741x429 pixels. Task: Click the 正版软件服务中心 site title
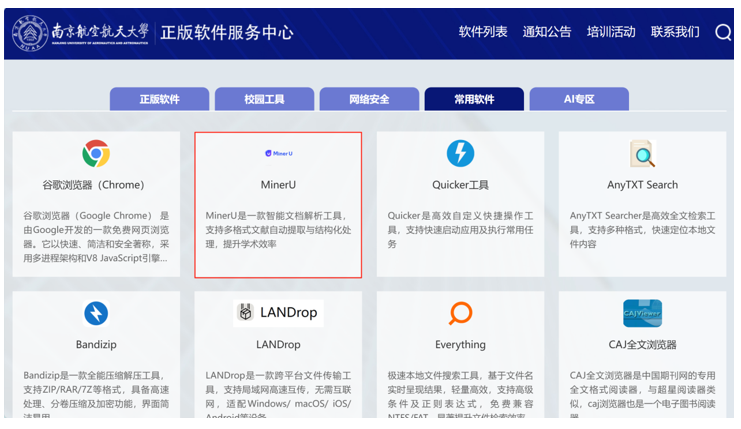coord(227,32)
